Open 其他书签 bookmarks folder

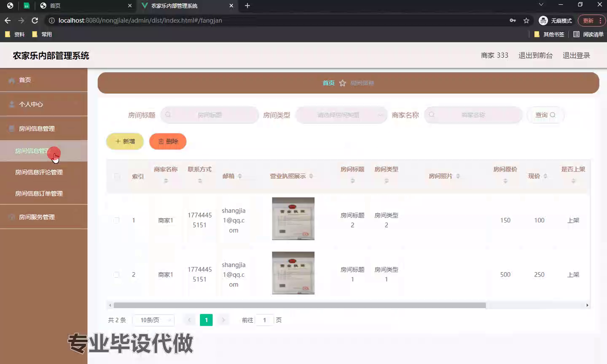(549, 34)
